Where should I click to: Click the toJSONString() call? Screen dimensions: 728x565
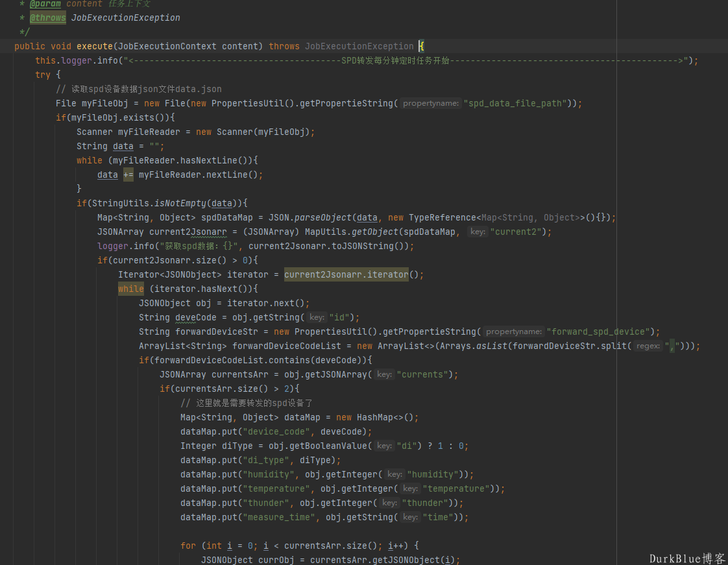tap(367, 246)
